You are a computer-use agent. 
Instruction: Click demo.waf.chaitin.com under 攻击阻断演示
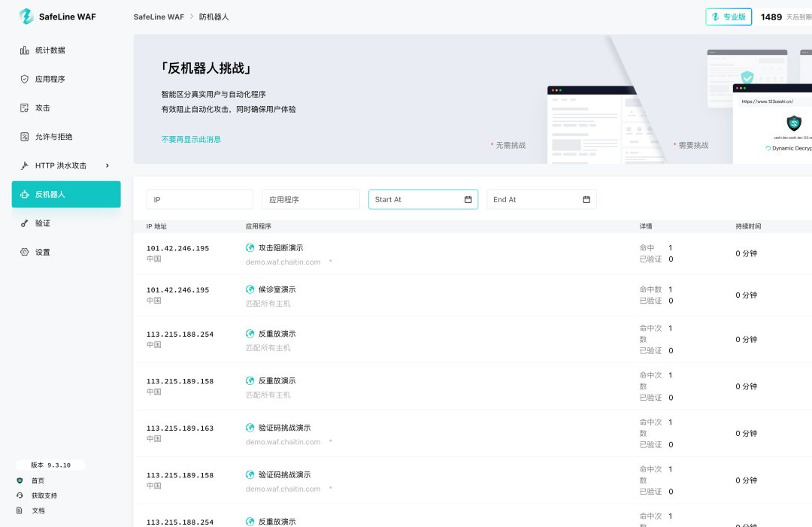click(283, 262)
